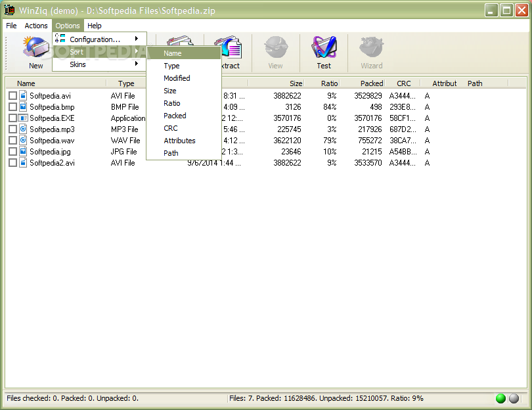Minimize the WinZiq window
The image size is (532, 410).
point(491,10)
